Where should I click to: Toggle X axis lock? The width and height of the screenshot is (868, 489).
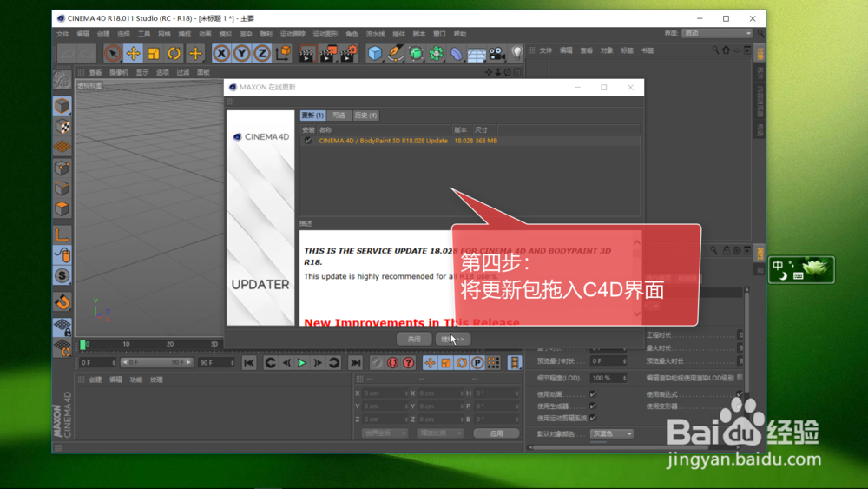pyautogui.click(x=221, y=54)
